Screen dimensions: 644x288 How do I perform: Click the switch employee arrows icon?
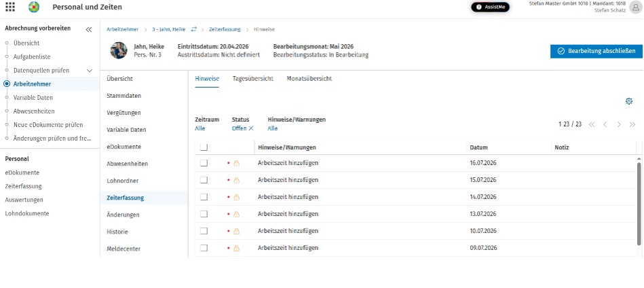pyautogui.click(x=194, y=29)
